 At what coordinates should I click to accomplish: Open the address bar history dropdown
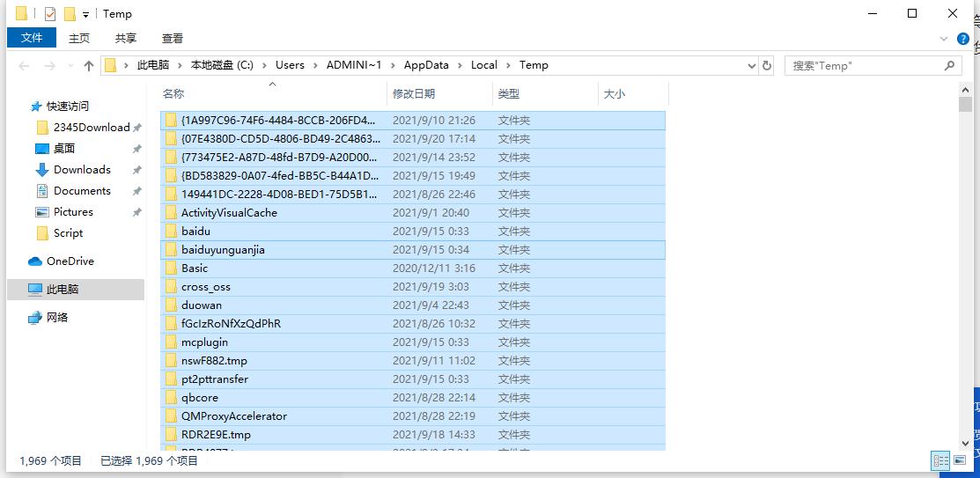(x=751, y=65)
